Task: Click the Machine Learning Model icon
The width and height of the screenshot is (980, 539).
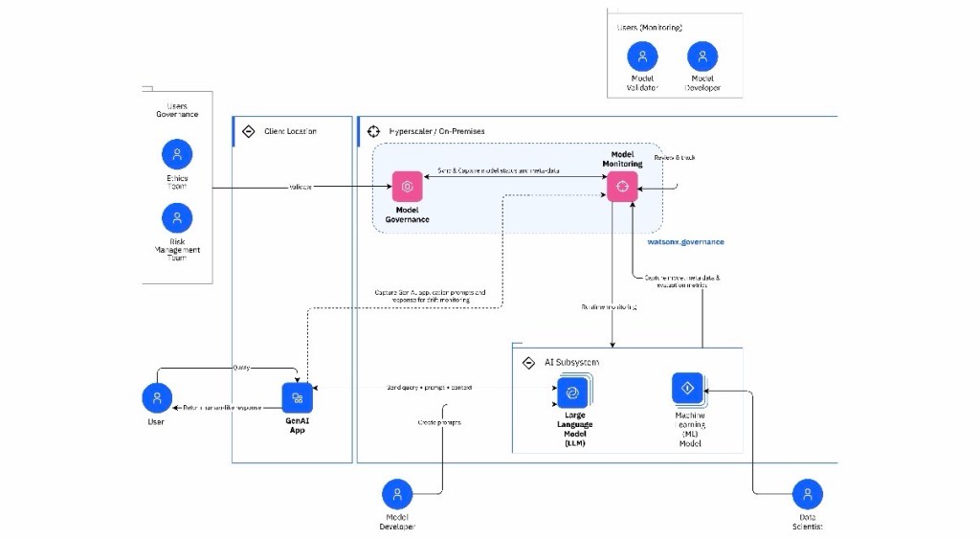Action: [x=686, y=389]
